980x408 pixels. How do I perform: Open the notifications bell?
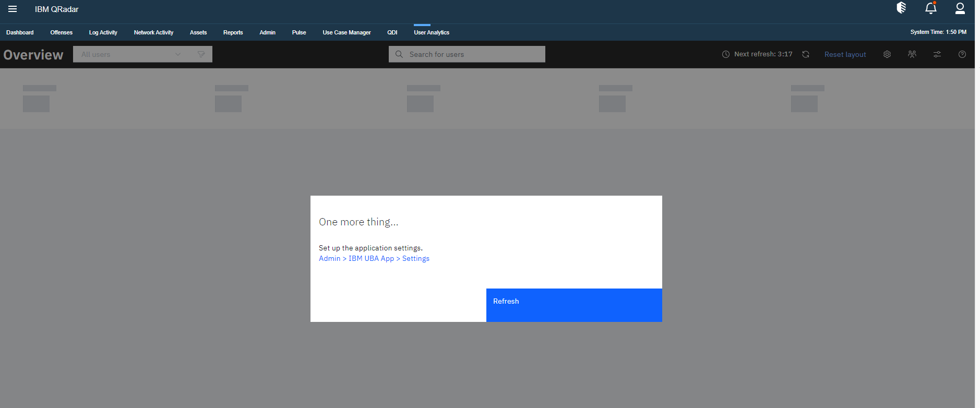pos(931,8)
